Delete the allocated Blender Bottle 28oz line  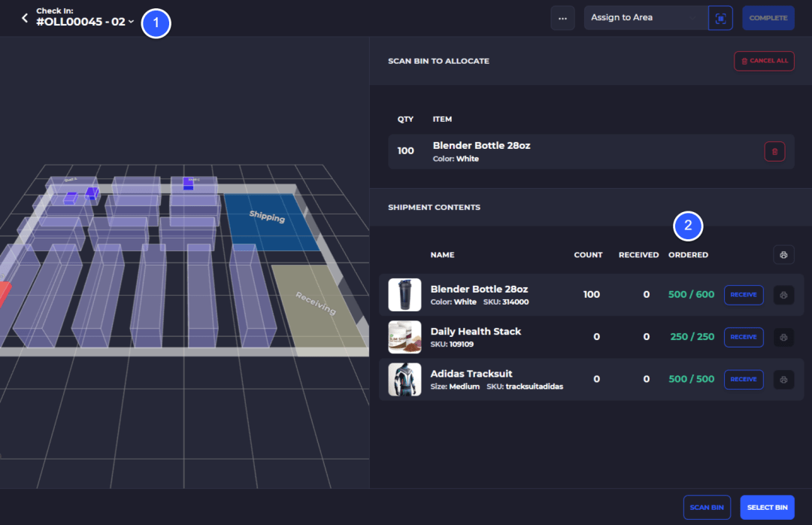pos(774,152)
